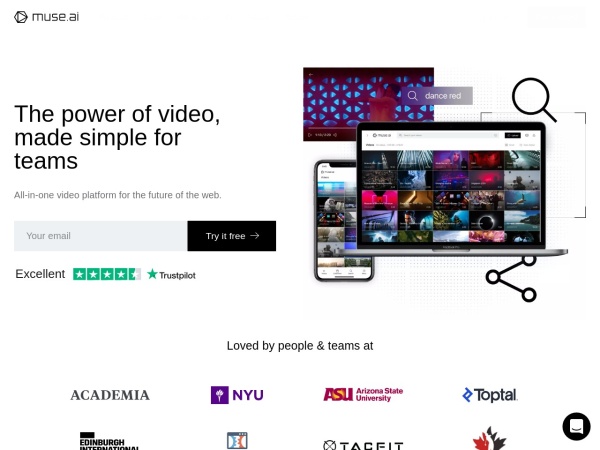Click the Edinburgh International logo
Viewport: 600px width, 450px height.
(x=109, y=441)
